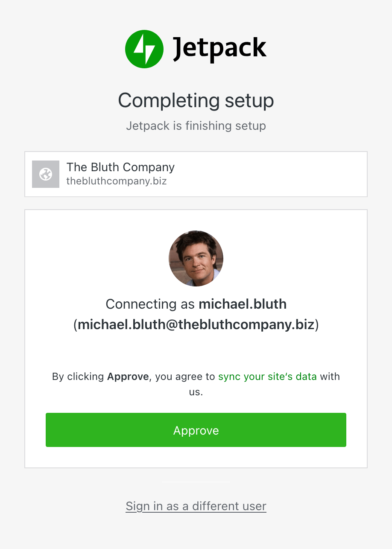Click The Bluth Company site card
Viewport: 392px width, 549px height.
(196, 174)
